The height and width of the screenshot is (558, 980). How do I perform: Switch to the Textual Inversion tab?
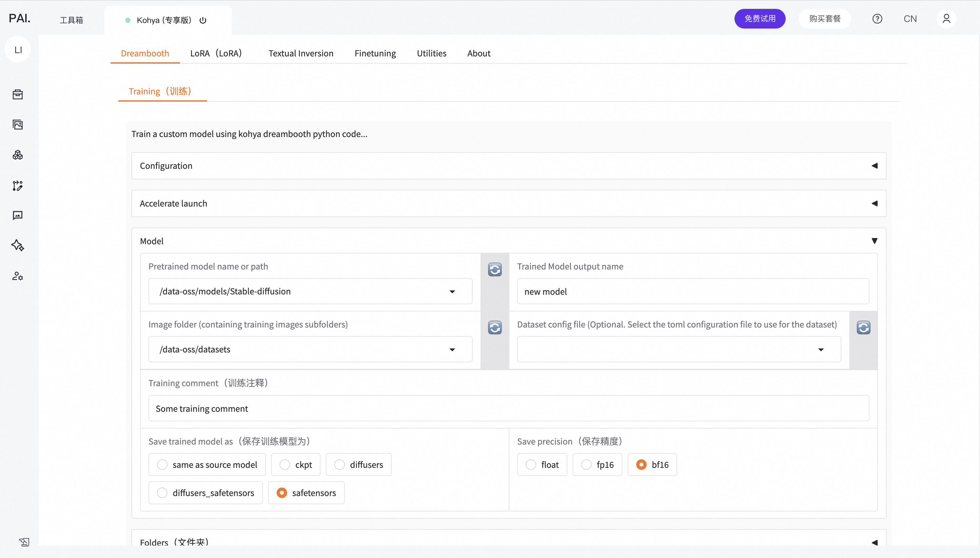pos(301,53)
